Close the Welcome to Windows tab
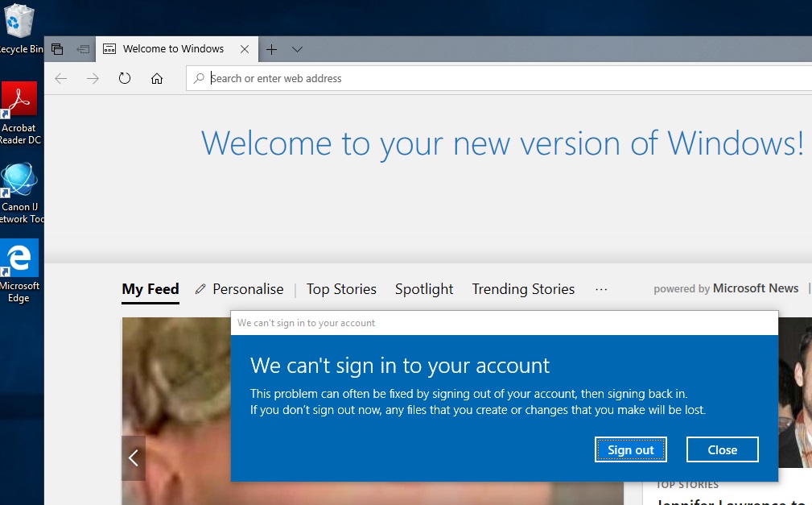The height and width of the screenshot is (505, 812). (245, 49)
